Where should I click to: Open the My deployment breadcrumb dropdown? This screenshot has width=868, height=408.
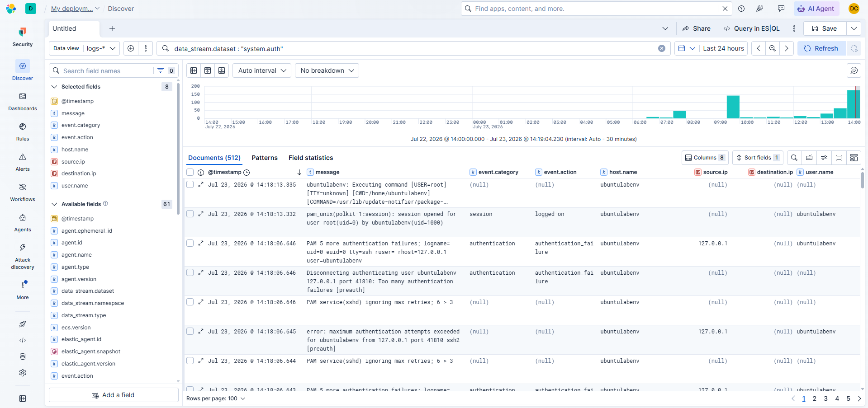point(75,9)
